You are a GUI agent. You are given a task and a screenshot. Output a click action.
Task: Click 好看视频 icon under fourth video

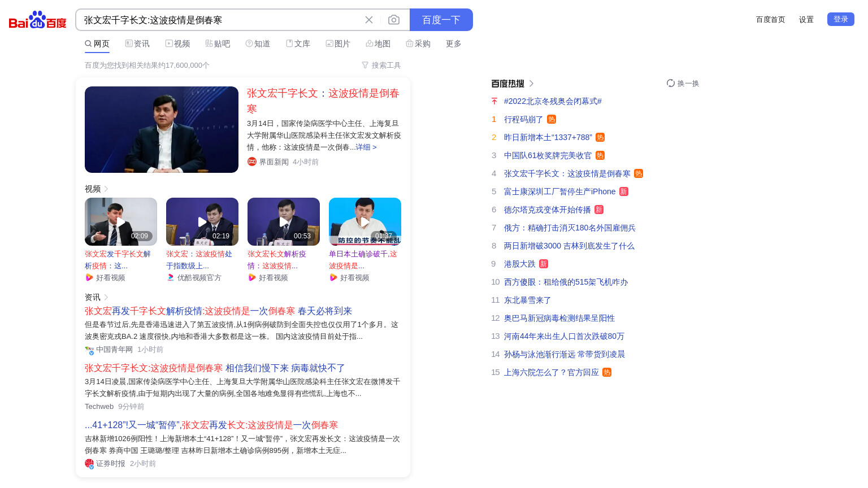coord(333,277)
